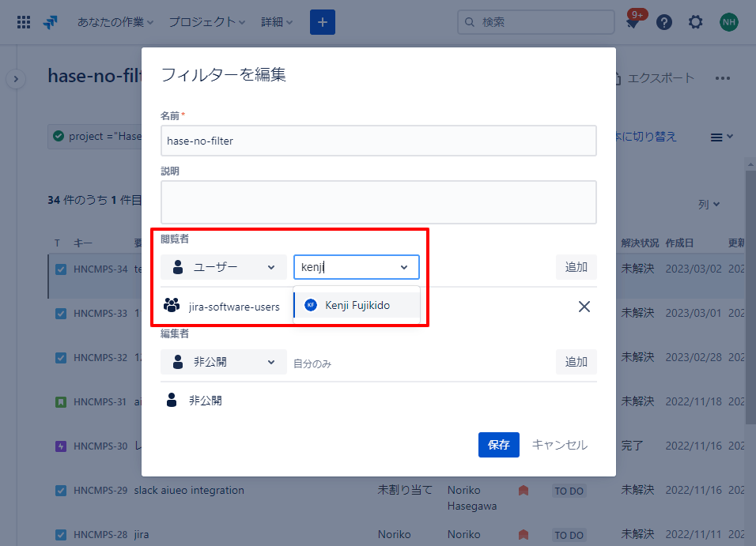Open the プロジェクト menu

coord(207,22)
